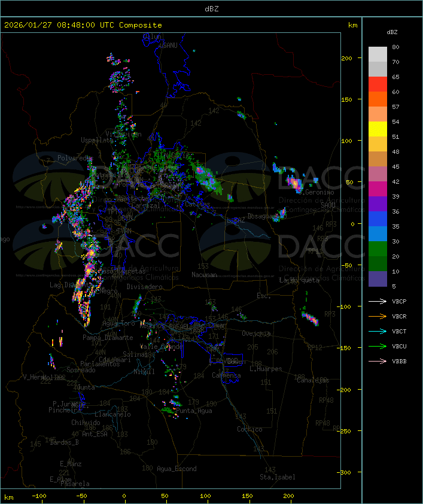Viewport: 423px width, 504px height.
Task: Select the Pampa_Diamante location label
Action: point(104,338)
